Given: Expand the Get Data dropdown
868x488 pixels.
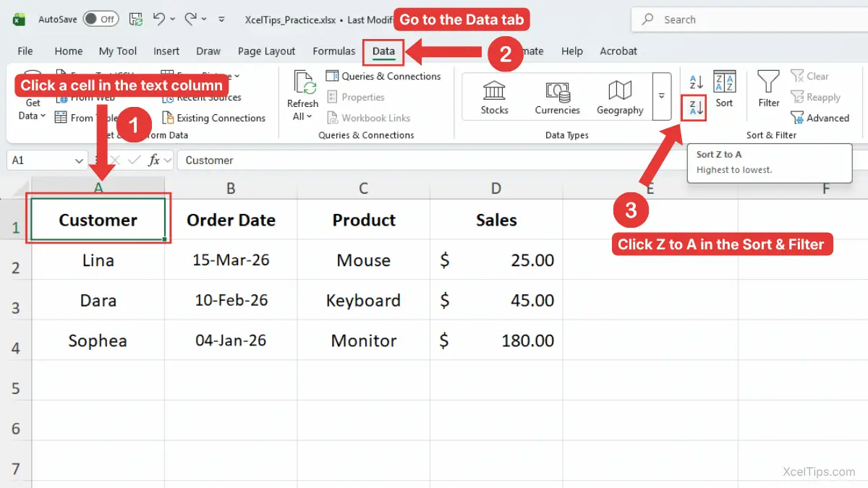Looking at the screenshot, I should (32, 110).
